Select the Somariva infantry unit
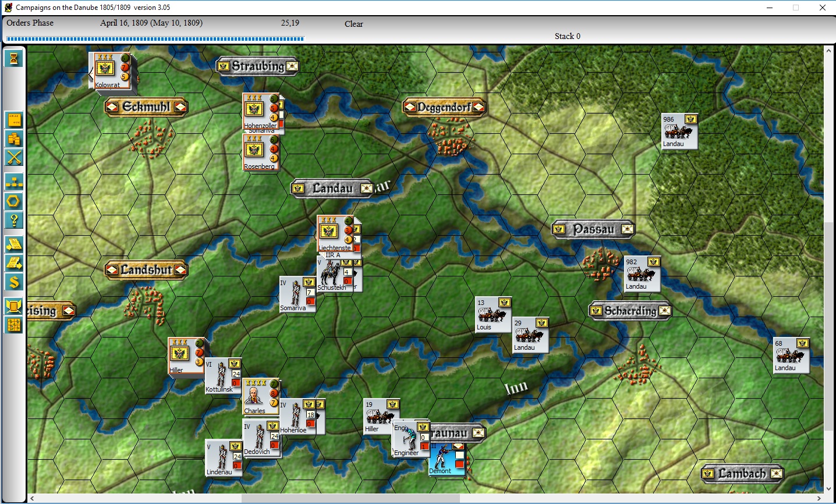Viewport: 836px width, 504px height. 297,294
